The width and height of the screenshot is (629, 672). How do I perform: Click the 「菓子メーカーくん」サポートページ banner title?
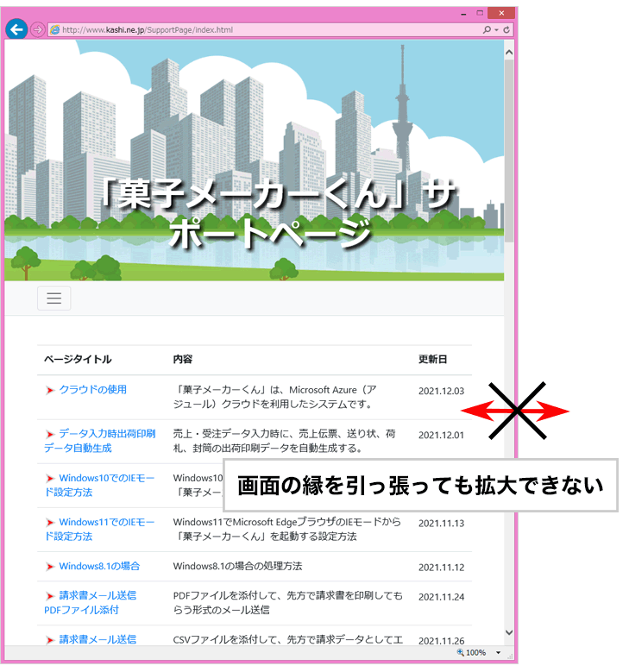278,213
